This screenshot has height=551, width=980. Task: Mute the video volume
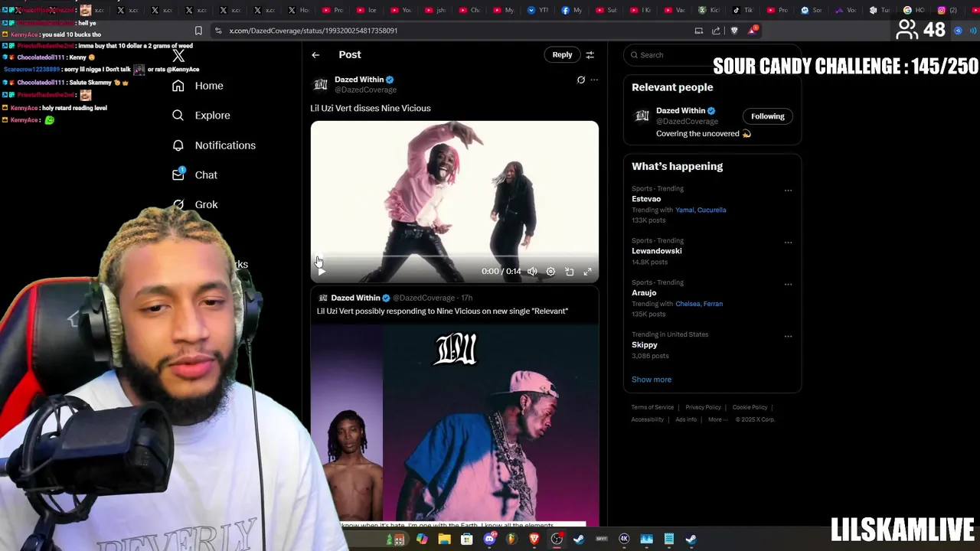click(x=532, y=272)
